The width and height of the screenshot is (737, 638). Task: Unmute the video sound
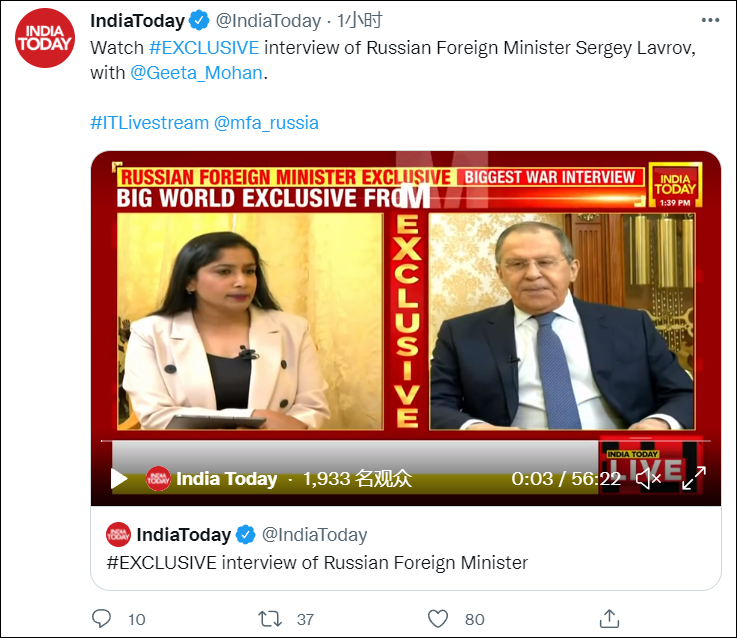coord(649,479)
